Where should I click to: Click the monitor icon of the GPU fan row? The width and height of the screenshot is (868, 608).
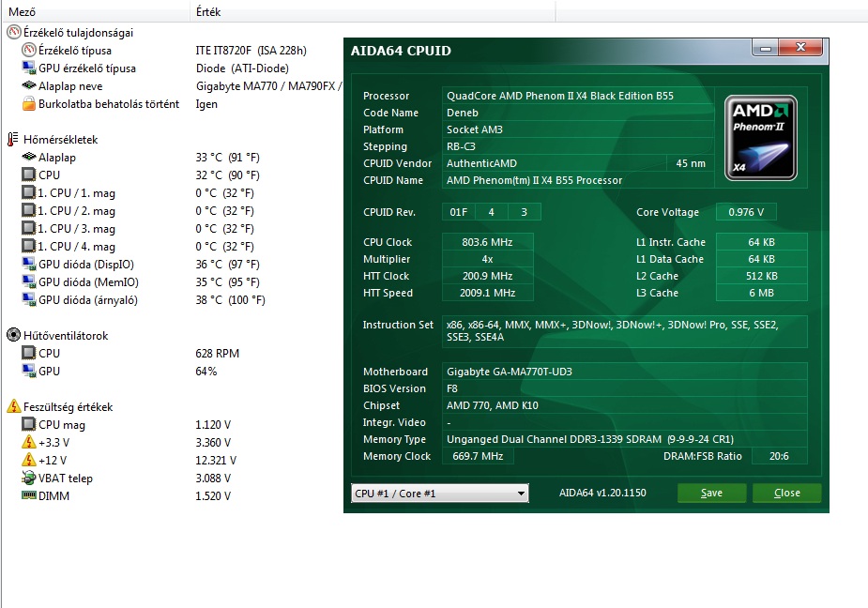(28, 371)
